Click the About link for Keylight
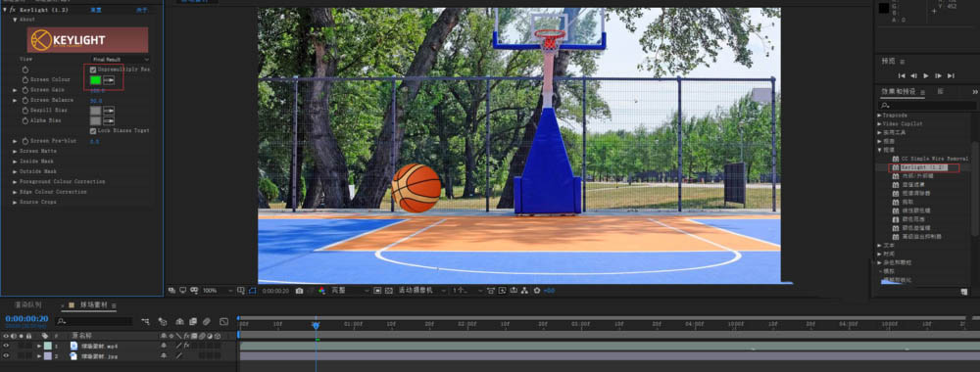 coord(142,10)
